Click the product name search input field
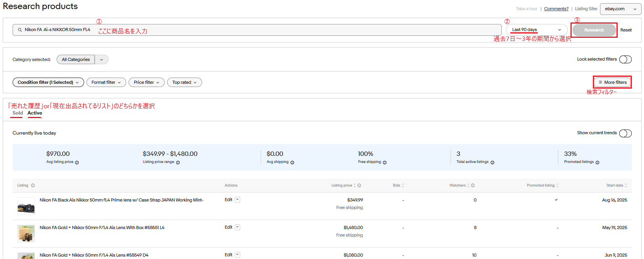This screenshot has height=259, width=644. click(x=257, y=30)
